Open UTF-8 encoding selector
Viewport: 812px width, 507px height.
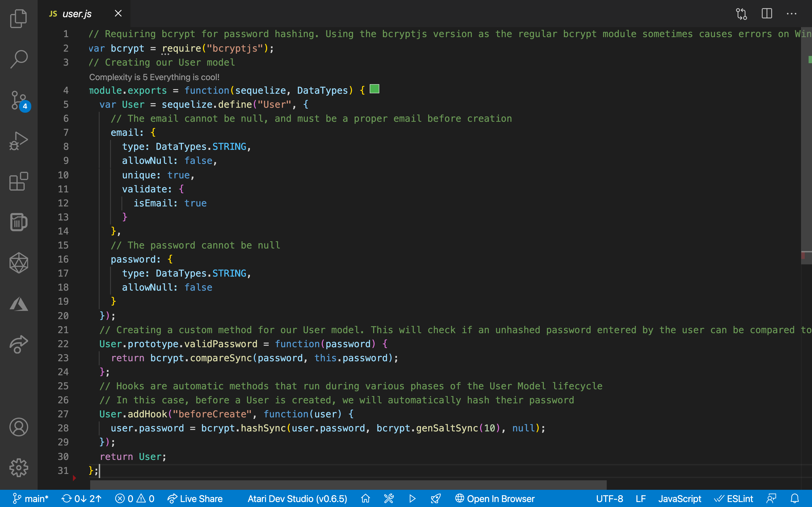609,499
